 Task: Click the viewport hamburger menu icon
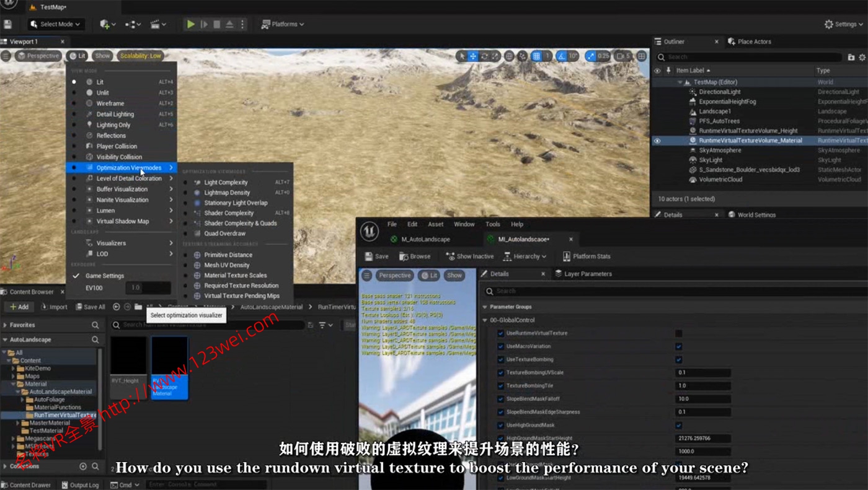click(6, 56)
